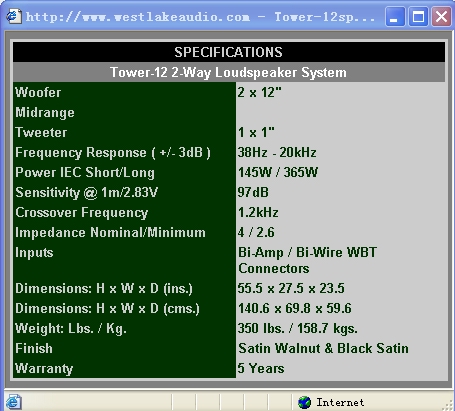Click the window resize grip in the corner

tap(447, 405)
